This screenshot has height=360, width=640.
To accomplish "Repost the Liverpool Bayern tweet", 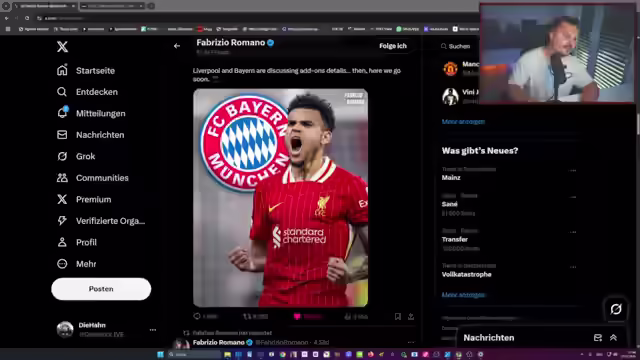I will pyautogui.click(x=247, y=316).
